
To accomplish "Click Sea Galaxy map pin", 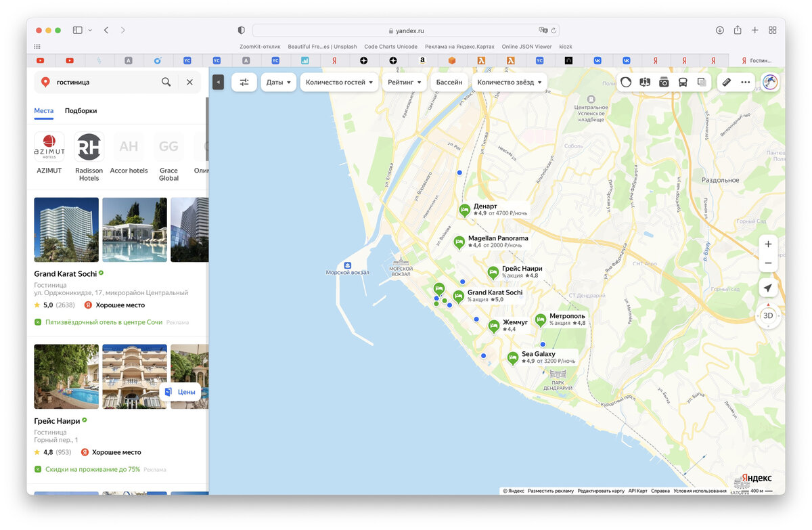I will [513, 357].
